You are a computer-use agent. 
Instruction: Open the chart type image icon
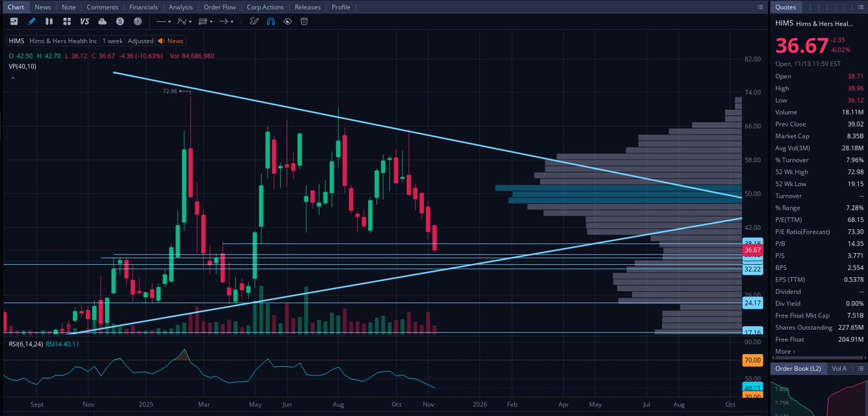pos(14,21)
